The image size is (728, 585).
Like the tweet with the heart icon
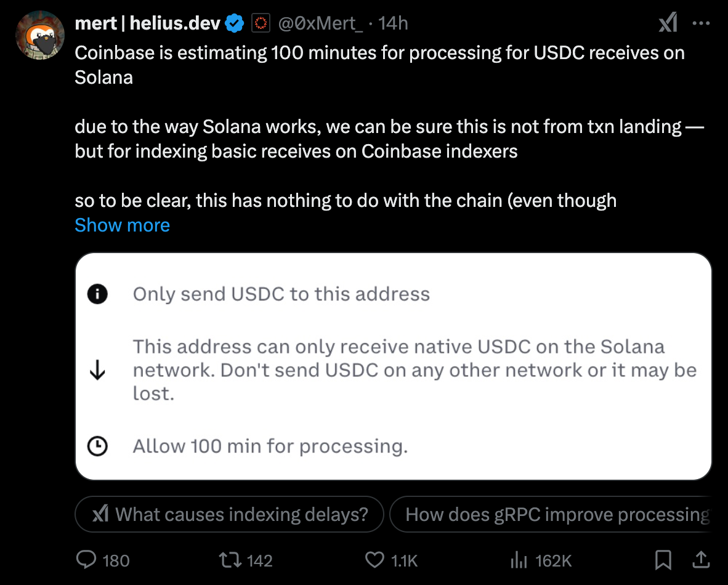click(x=374, y=560)
